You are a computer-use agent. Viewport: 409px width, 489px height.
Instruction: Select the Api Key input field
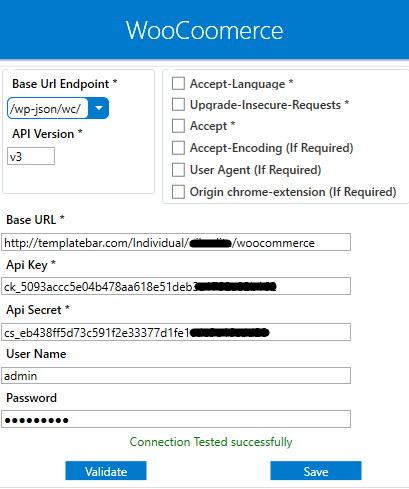[176, 286]
